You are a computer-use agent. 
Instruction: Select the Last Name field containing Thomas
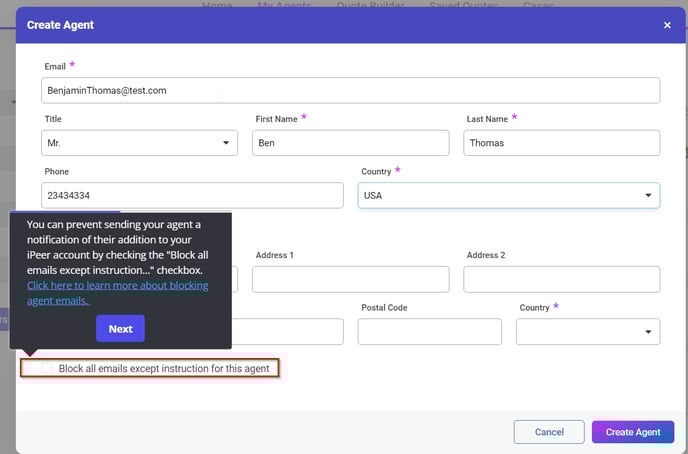point(562,143)
